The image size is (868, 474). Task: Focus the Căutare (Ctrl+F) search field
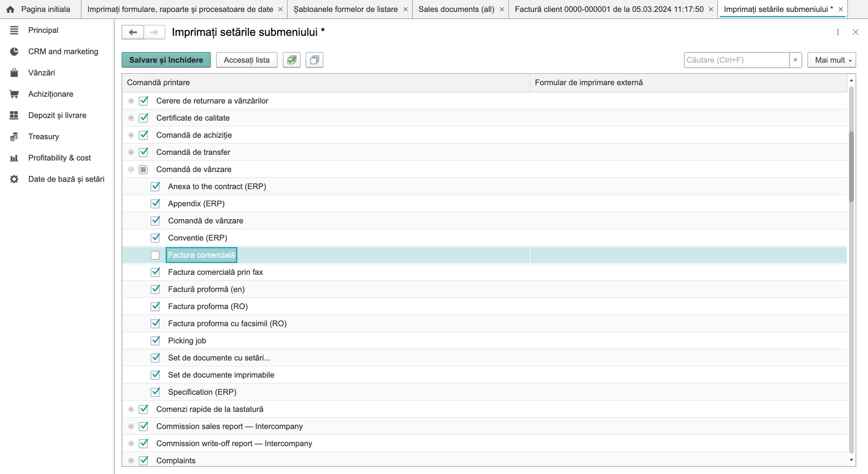[x=736, y=60]
